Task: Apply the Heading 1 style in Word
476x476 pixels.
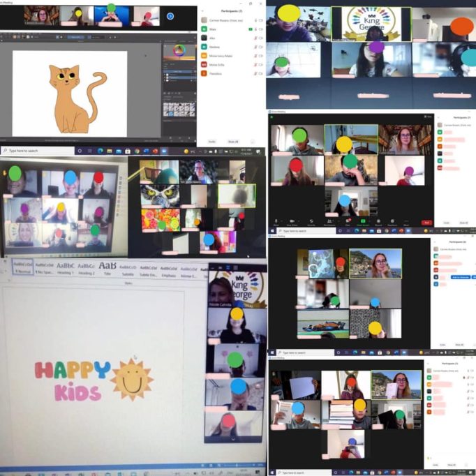Action: pyautogui.click(x=66, y=268)
